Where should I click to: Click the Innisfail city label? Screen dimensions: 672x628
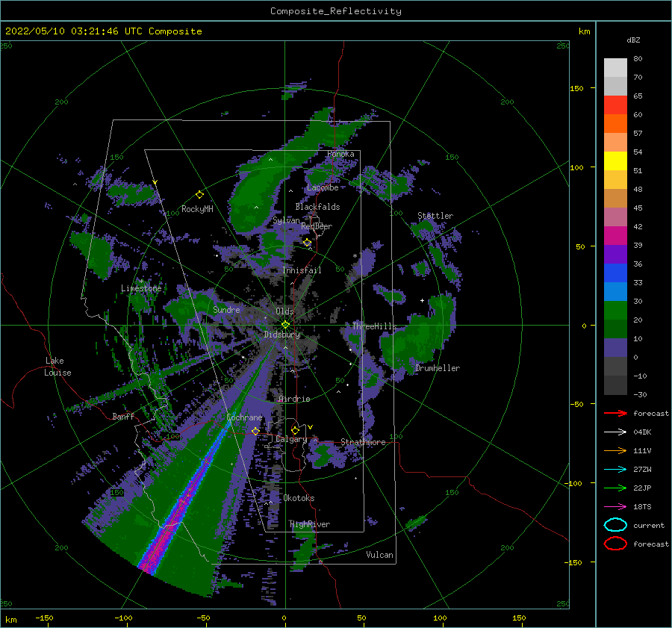302,270
